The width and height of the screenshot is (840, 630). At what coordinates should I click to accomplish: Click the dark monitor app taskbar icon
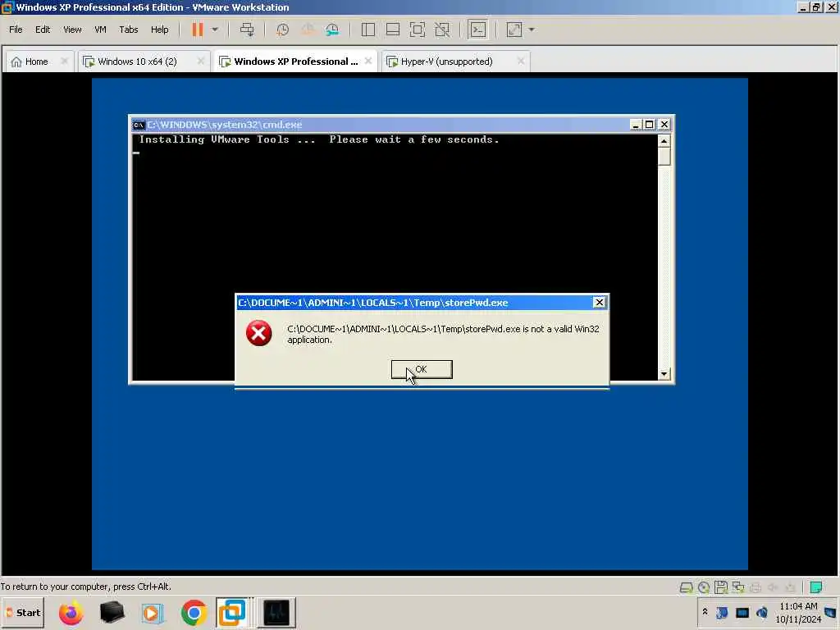276,613
